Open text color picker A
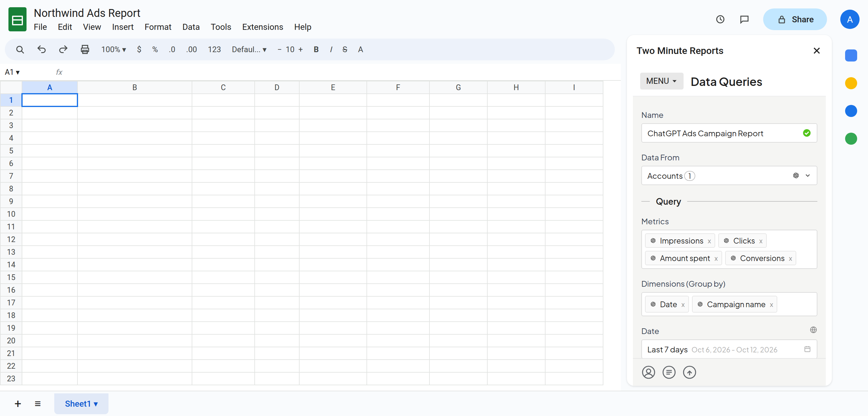Image resolution: width=868 pixels, height=416 pixels. pos(360,49)
